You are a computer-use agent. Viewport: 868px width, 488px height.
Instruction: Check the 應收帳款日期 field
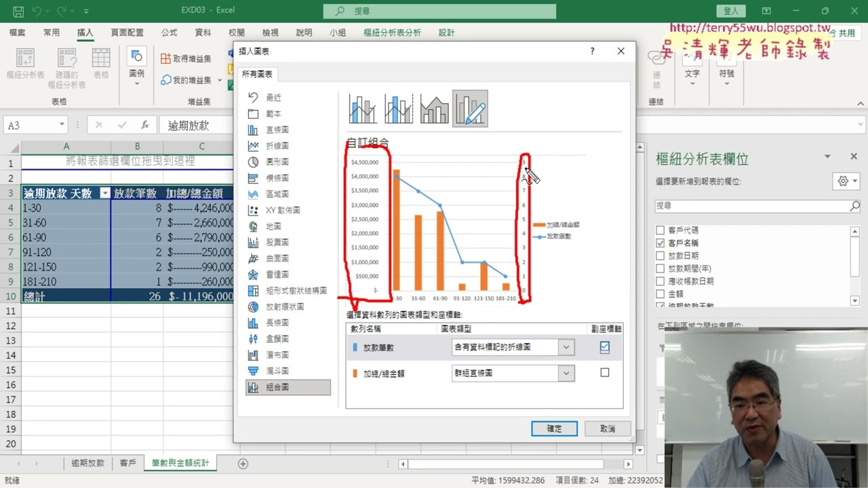660,281
